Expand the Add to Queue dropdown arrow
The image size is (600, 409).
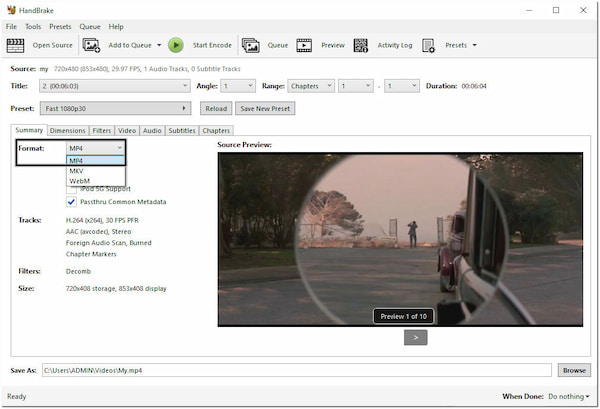[x=159, y=45]
